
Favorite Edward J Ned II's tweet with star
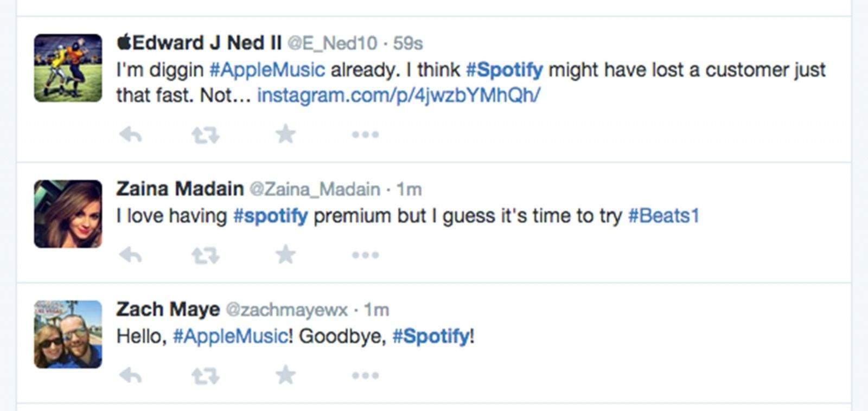point(285,133)
